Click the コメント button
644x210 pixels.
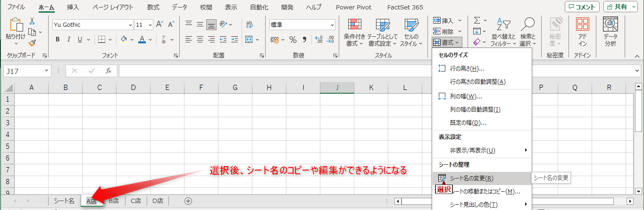pos(582,7)
